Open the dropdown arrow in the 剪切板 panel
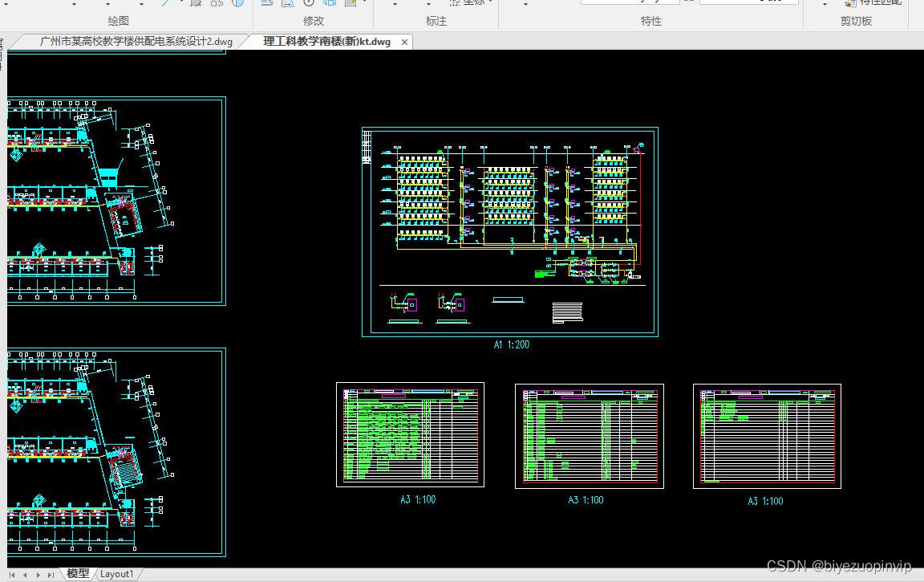Screen dimensions: 924x582 pos(825,4)
